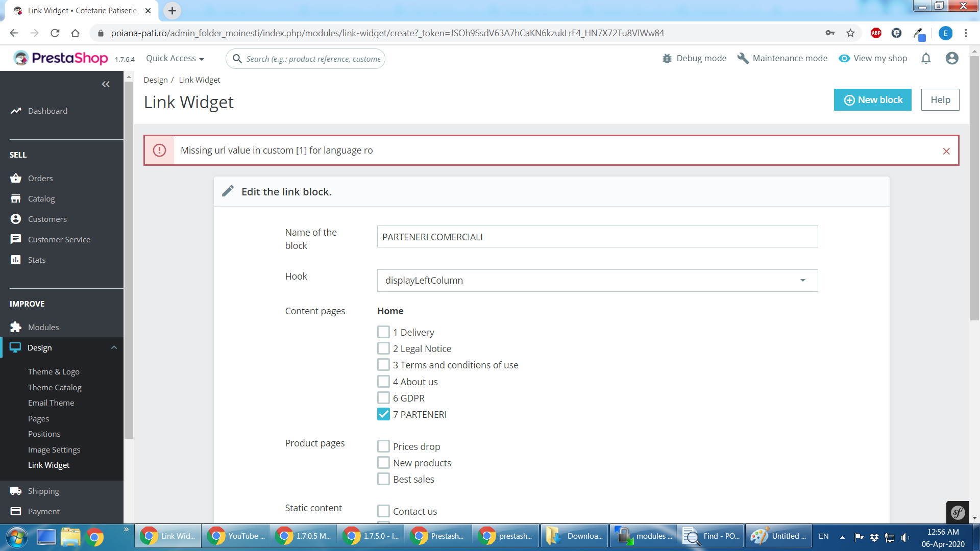This screenshot has width=980, height=551.
Task: Expand the Quick Access dropdown
Action: [x=175, y=59]
